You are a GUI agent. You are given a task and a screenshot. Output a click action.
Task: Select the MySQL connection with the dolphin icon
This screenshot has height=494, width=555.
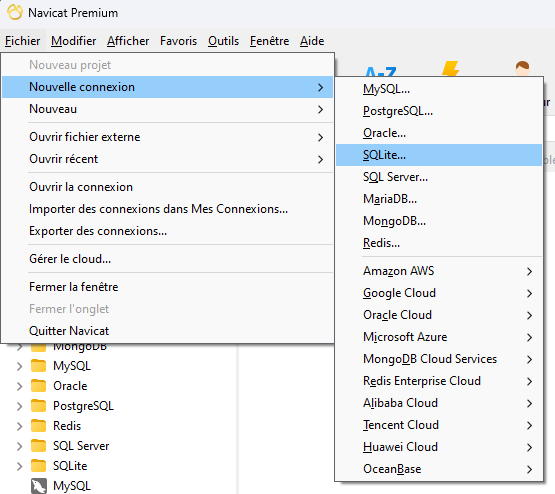coord(72,486)
